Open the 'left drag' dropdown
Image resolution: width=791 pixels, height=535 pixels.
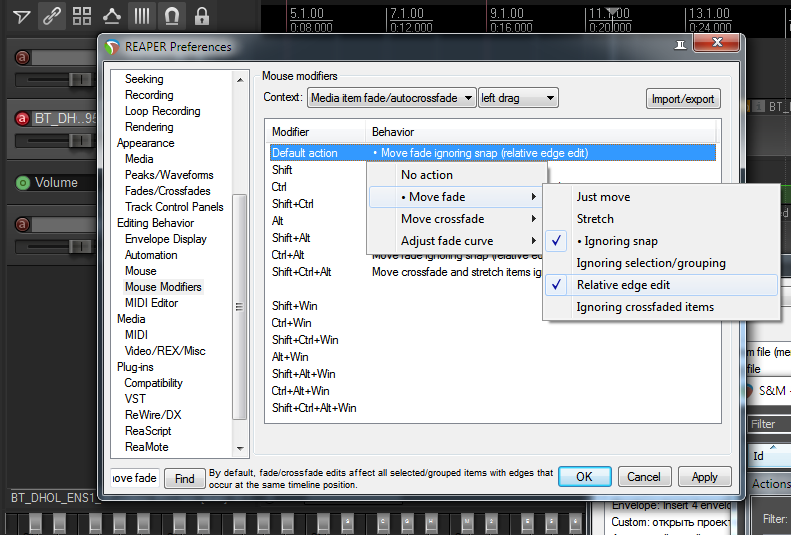[518, 98]
